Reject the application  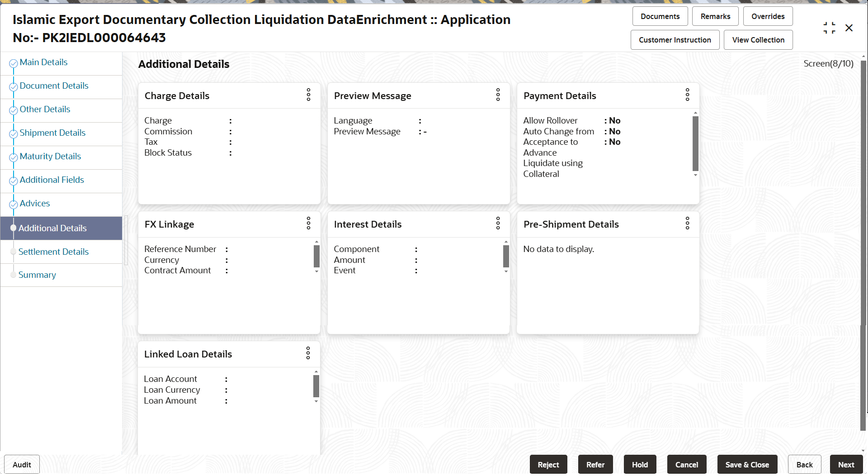tap(548, 465)
